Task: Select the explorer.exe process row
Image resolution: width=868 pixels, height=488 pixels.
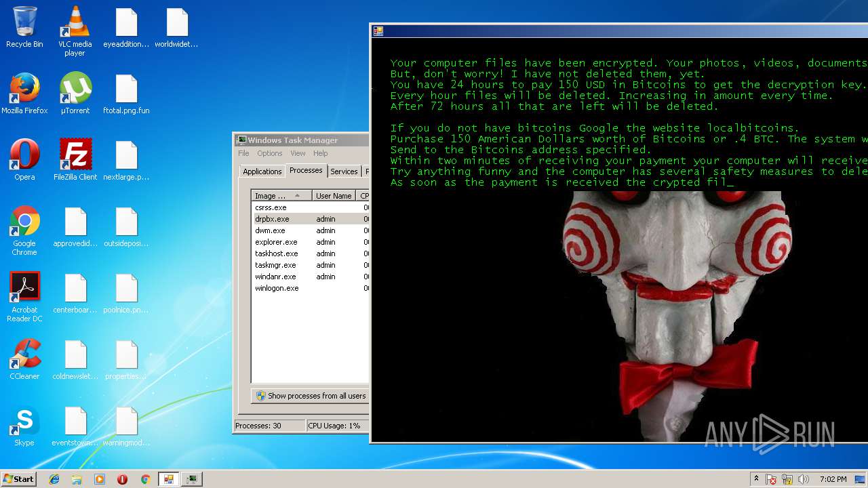Action: tap(311, 242)
